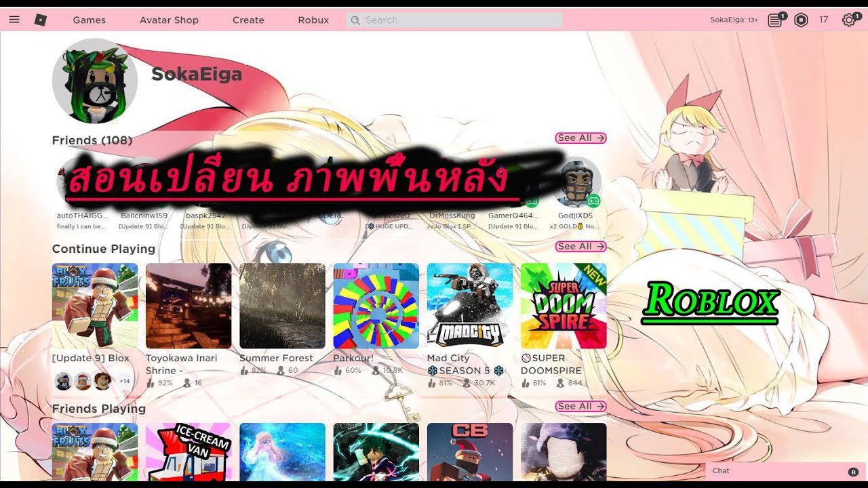Click the Friends Playing heading

tap(99, 409)
